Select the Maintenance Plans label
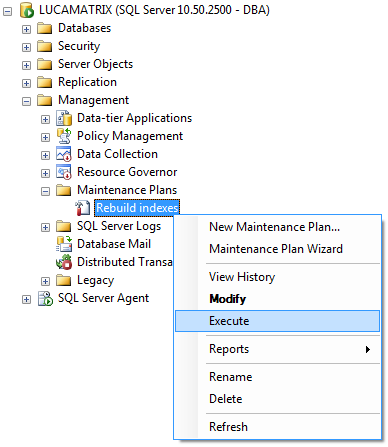The height and width of the screenshot is (447, 388). [127, 190]
